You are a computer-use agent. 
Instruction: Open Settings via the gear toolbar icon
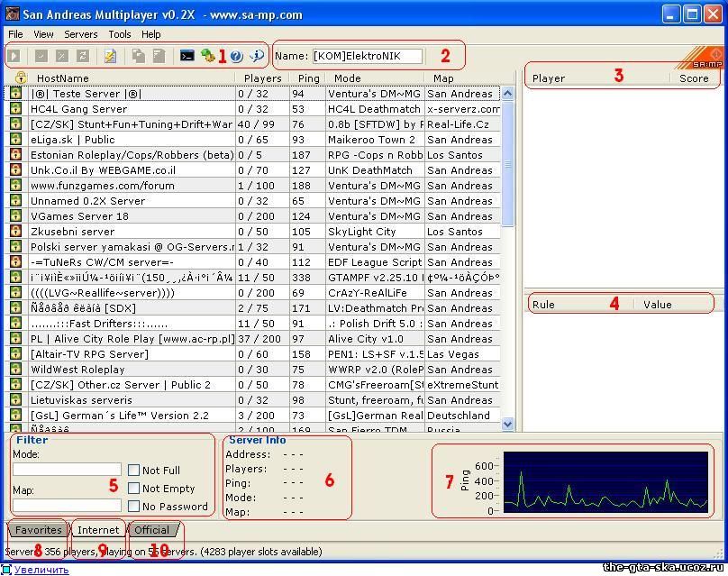click(207, 56)
